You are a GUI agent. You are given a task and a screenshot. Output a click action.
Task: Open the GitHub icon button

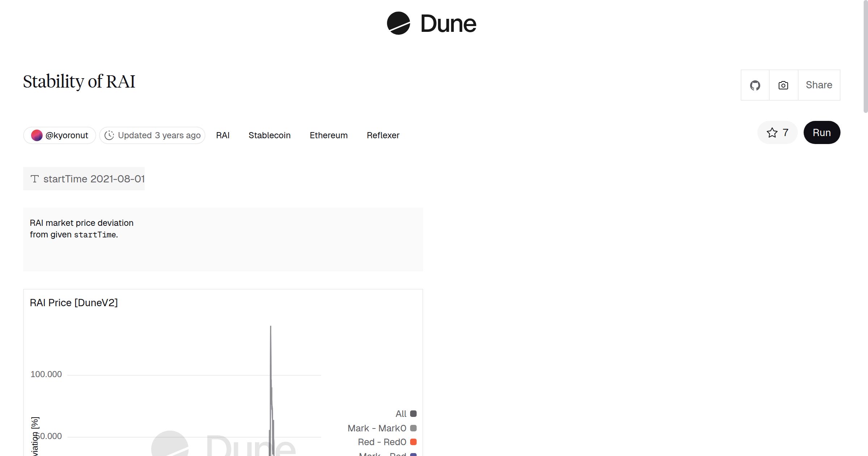click(755, 85)
